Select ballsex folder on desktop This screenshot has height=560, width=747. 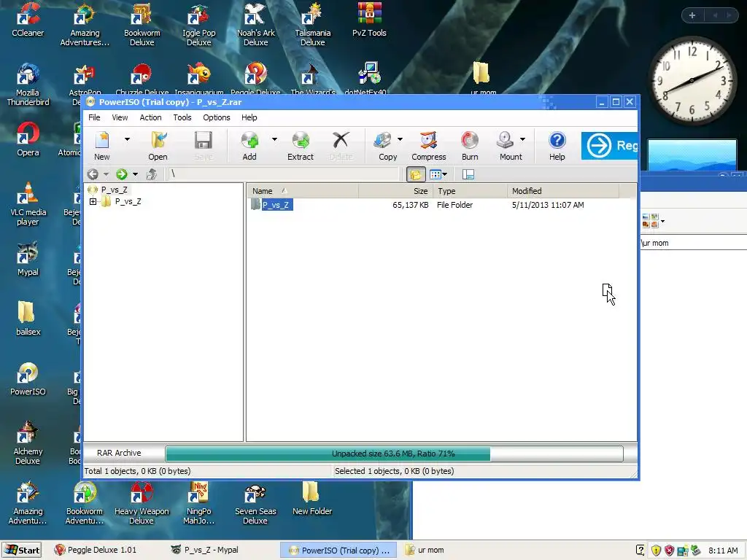pyautogui.click(x=28, y=318)
